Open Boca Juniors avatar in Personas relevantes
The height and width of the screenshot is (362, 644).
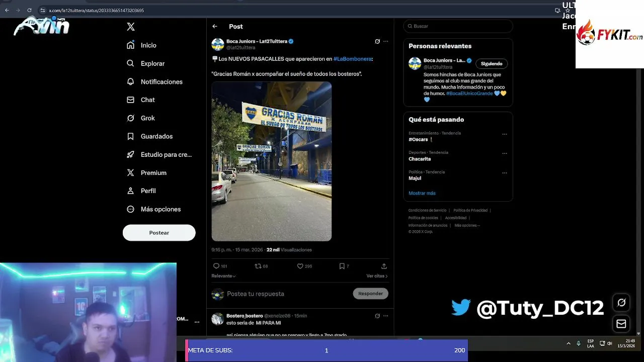[x=415, y=63]
